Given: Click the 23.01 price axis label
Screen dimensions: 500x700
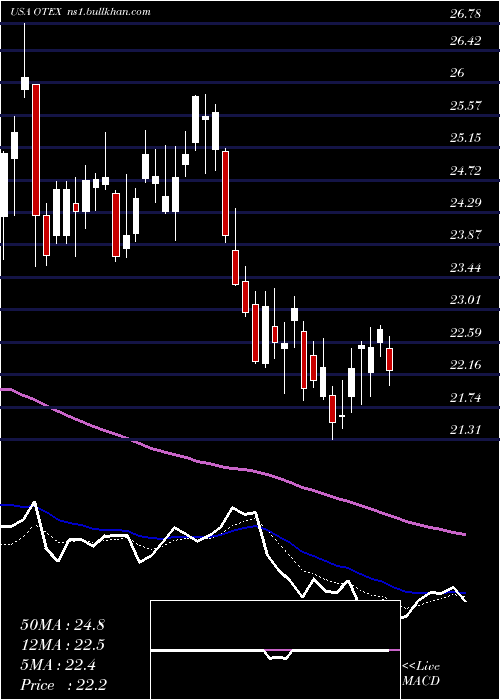Looking at the screenshot, I should (465, 300).
